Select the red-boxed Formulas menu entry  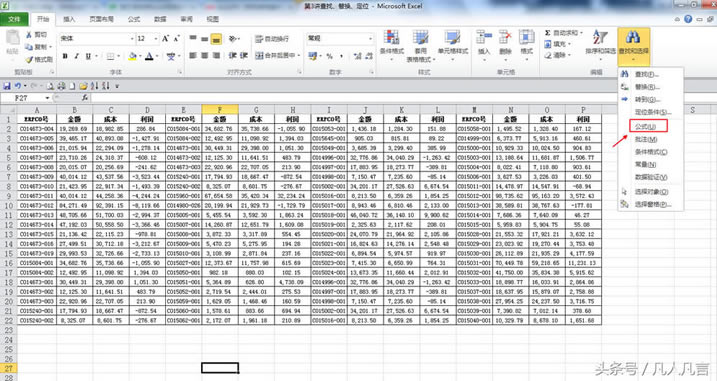click(648, 126)
